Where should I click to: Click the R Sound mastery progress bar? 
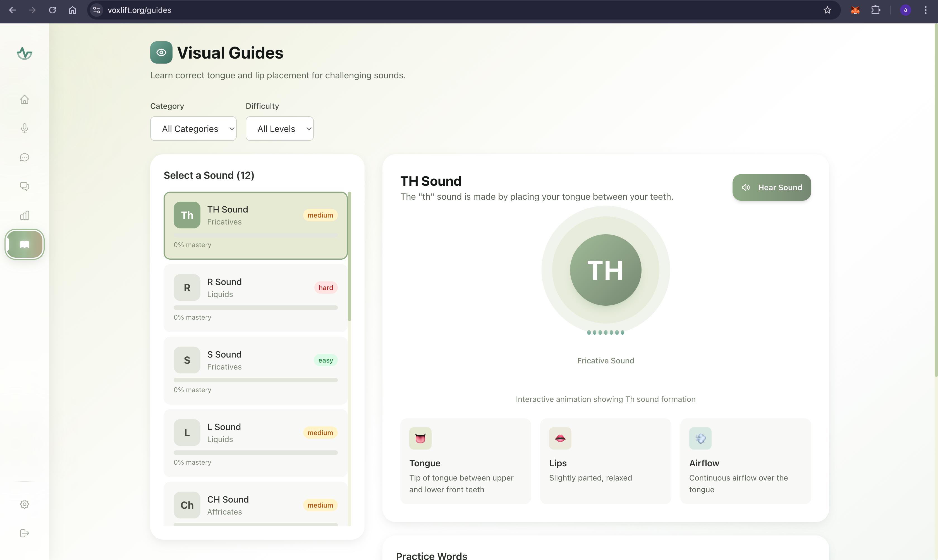pyautogui.click(x=255, y=308)
